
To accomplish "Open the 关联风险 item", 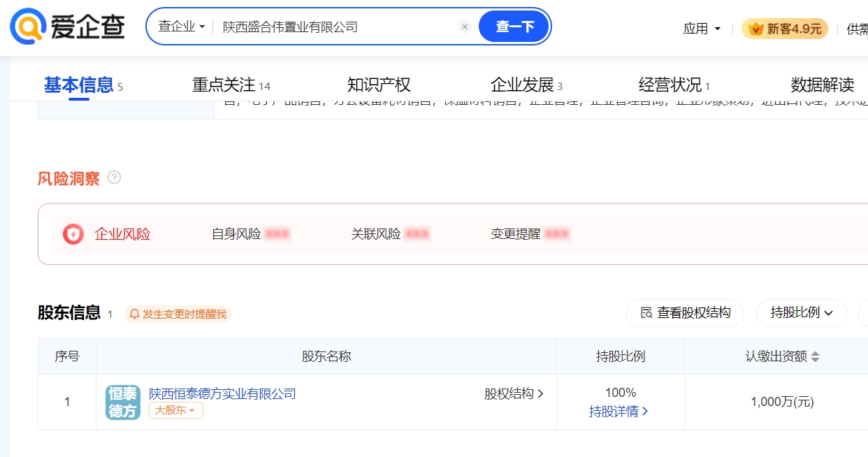I will [390, 234].
